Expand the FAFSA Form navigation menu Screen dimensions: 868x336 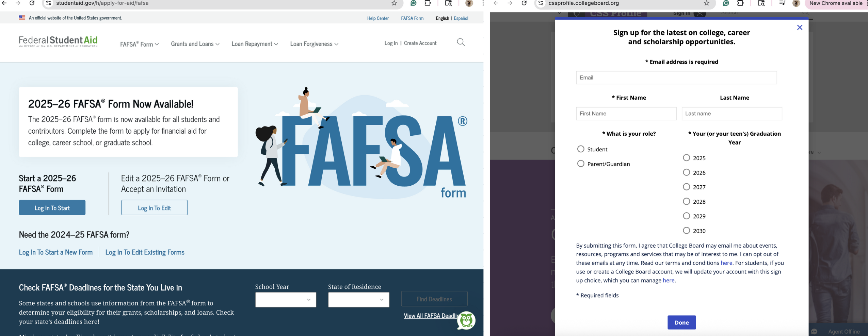coord(139,44)
